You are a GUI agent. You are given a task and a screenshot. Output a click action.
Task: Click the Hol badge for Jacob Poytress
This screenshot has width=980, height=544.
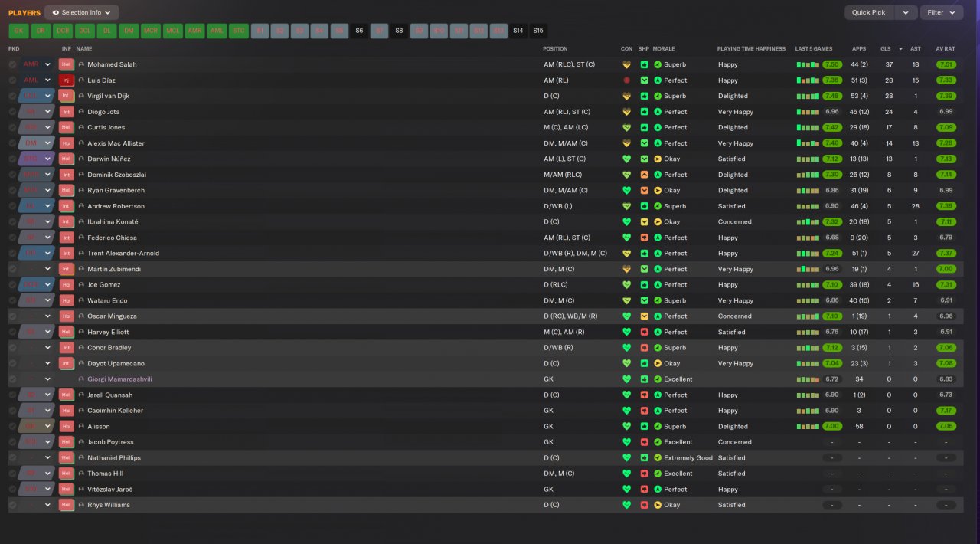click(66, 442)
